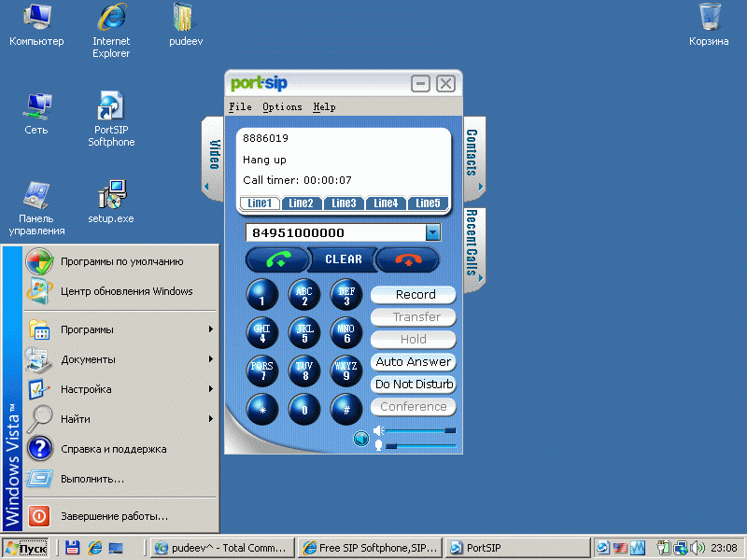Open the Help menu in PortSIP
Image resolution: width=747 pixels, height=560 pixels.
point(324,107)
